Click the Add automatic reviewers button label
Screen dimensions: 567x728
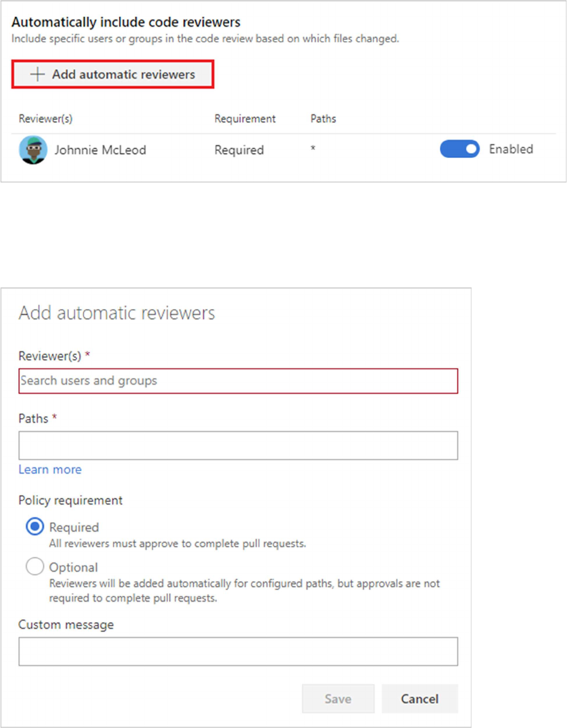click(123, 75)
